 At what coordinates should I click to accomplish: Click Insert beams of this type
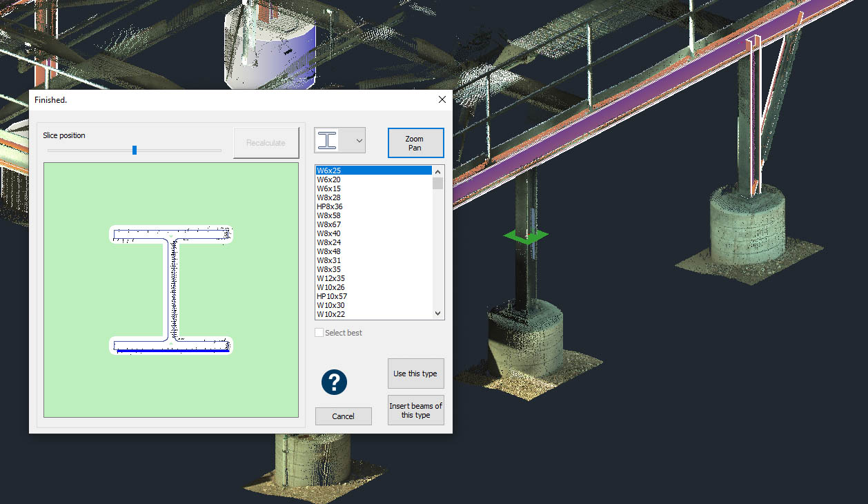(415, 410)
